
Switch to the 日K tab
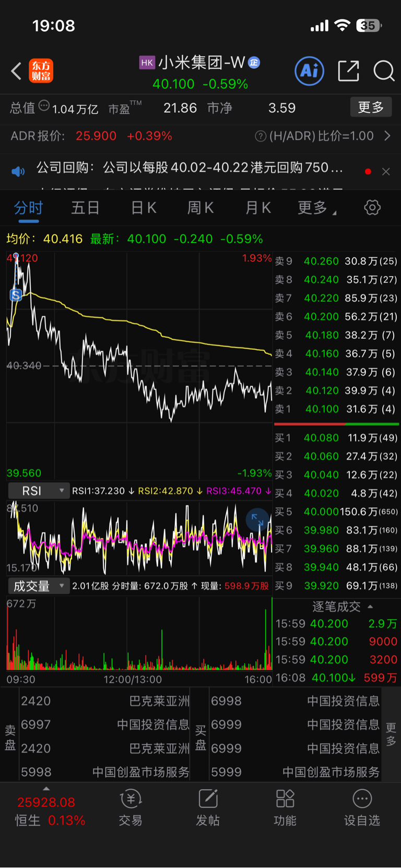click(144, 208)
